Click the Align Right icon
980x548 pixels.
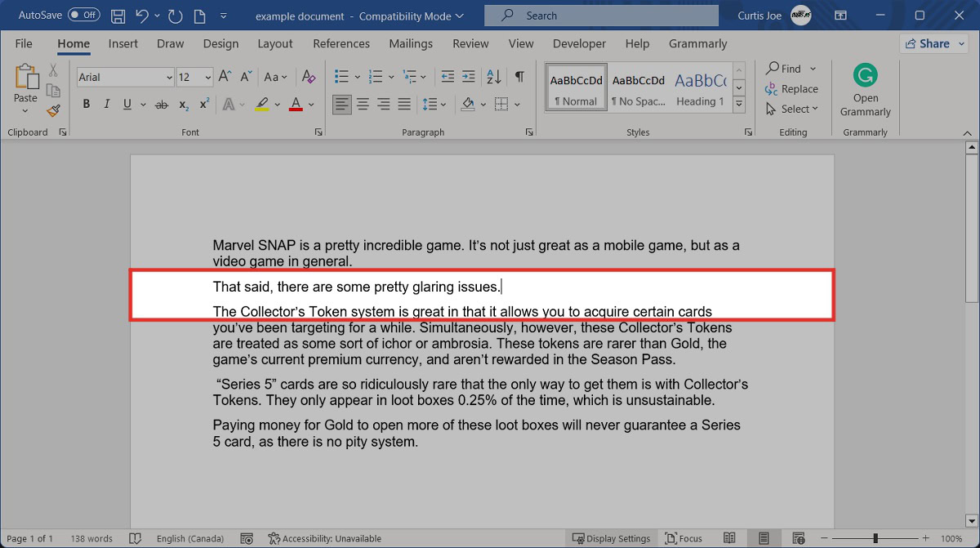384,105
